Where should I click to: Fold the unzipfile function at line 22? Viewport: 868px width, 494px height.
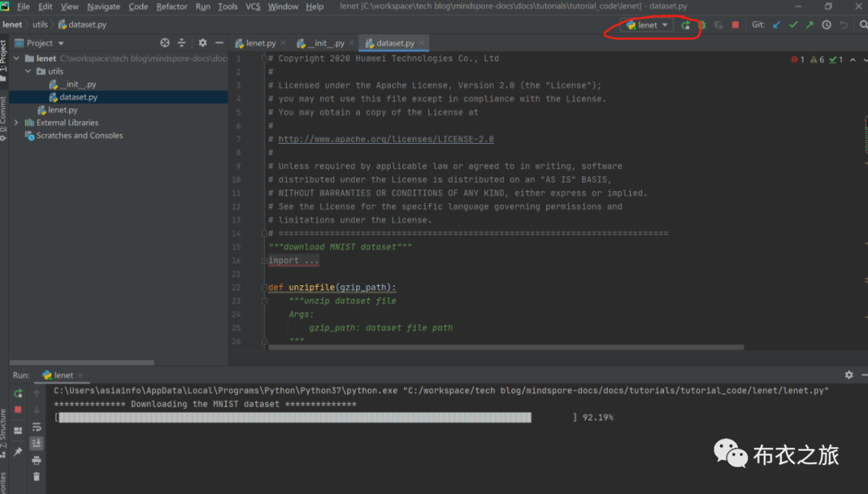pos(264,288)
